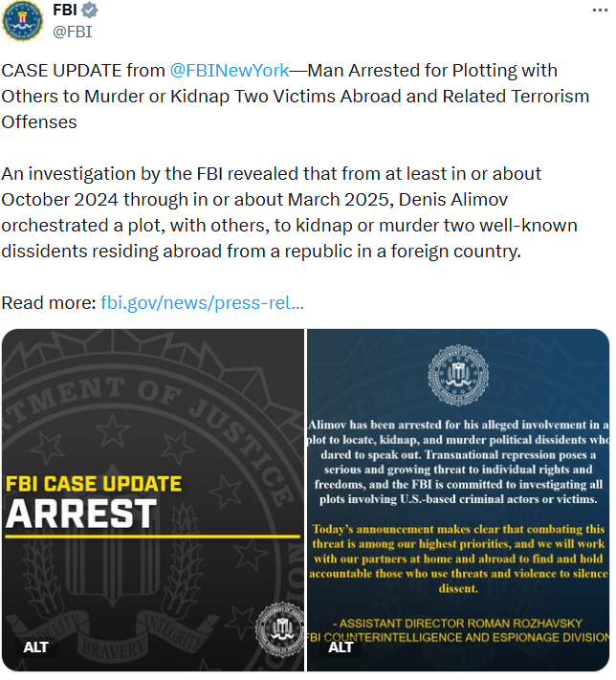Click FBI seal atop the quote image
The width and height of the screenshot is (616, 680).
pos(457,375)
